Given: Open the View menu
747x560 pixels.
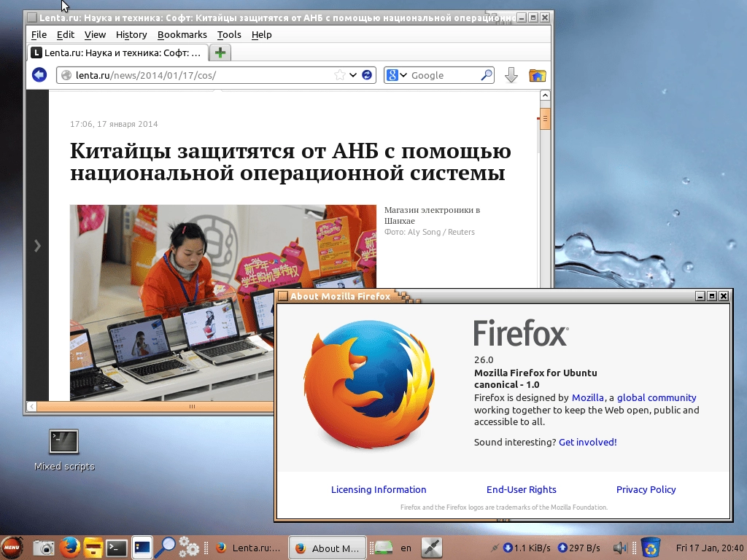Looking at the screenshot, I should [x=95, y=35].
